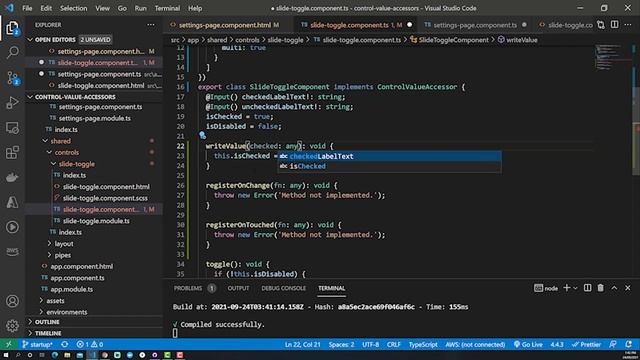Open Remote Explorer view
This screenshot has width=640, height=360.
[x=12, y=128]
